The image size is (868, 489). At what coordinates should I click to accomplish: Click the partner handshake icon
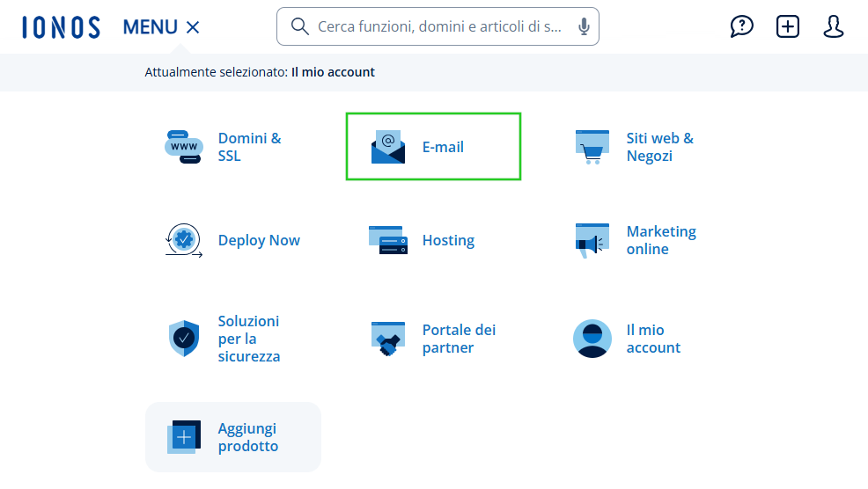pos(388,339)
